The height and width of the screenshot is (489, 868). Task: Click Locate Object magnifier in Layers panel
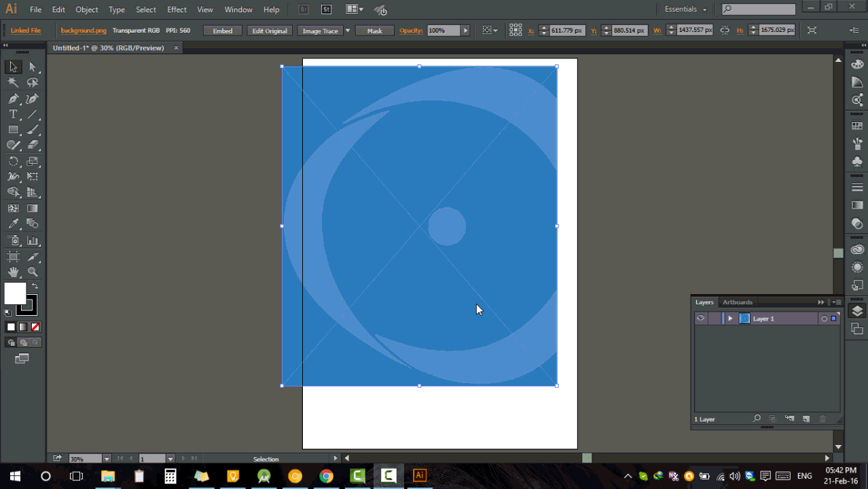757,419
